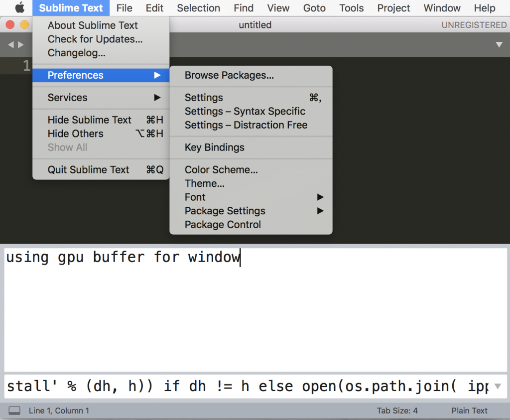Open console input history dropdown arrow
The width and height of the screenshot is (510, 420).
tap(498, 386)
